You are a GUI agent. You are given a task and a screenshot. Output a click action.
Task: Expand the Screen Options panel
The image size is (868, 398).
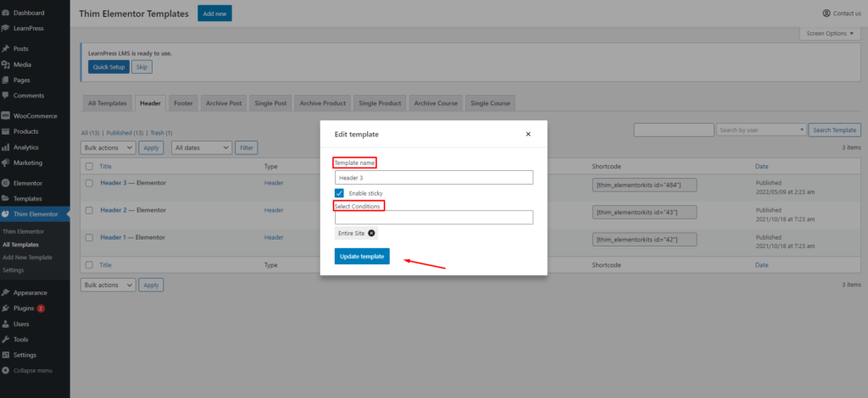(830, 33)
